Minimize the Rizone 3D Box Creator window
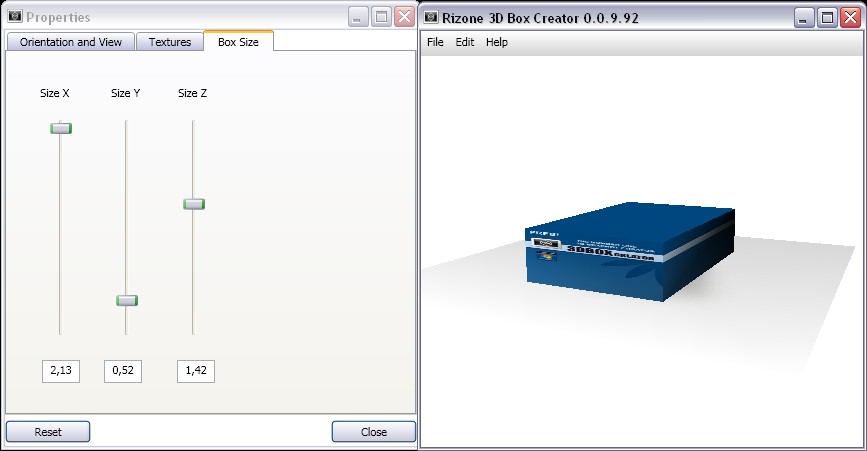The height and width of the screenshot is (451, 867). (x=804, y=18)
